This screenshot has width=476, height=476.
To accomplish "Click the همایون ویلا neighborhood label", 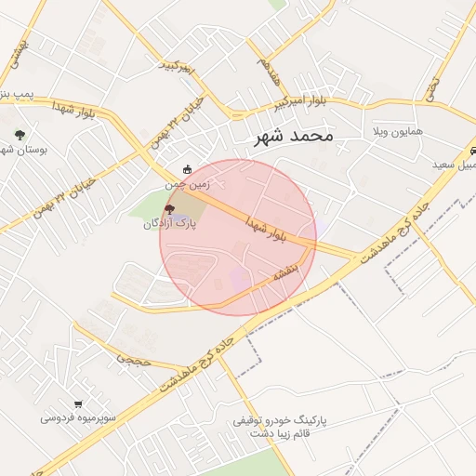I will click(x=398, y=132).
